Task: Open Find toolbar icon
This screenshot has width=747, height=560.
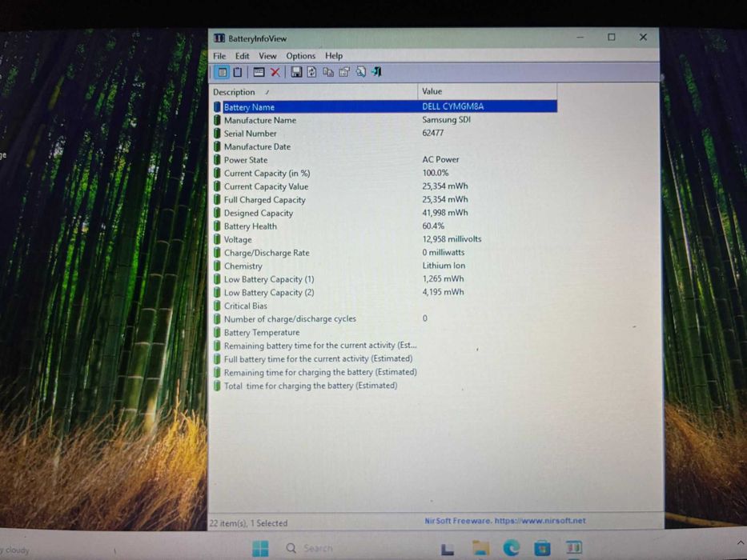Action: [x=360, y=72]
